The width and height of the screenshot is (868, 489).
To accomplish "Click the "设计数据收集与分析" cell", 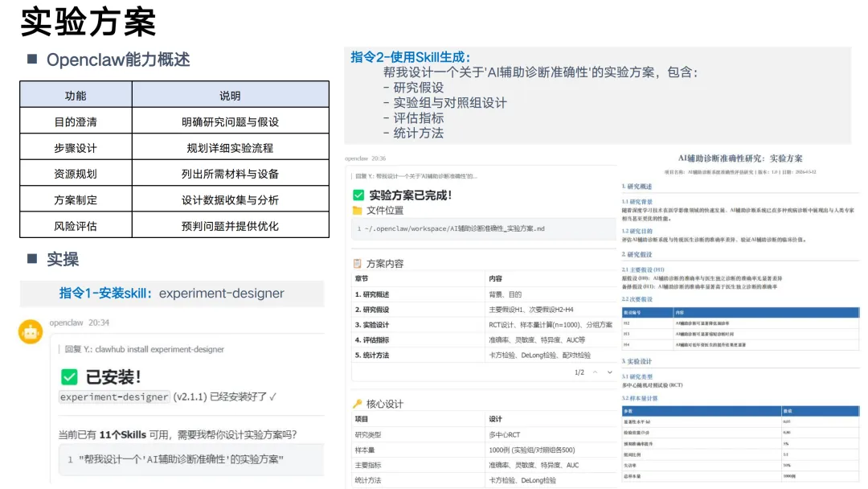I will 231,199.
